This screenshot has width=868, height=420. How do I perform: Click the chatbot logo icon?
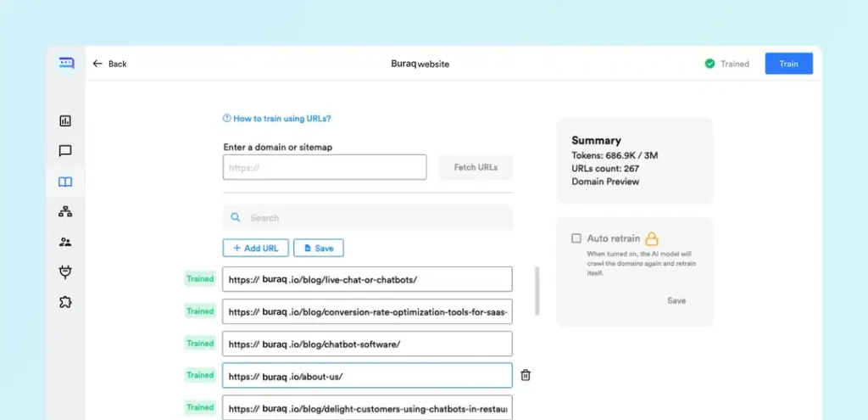point(66,63)
